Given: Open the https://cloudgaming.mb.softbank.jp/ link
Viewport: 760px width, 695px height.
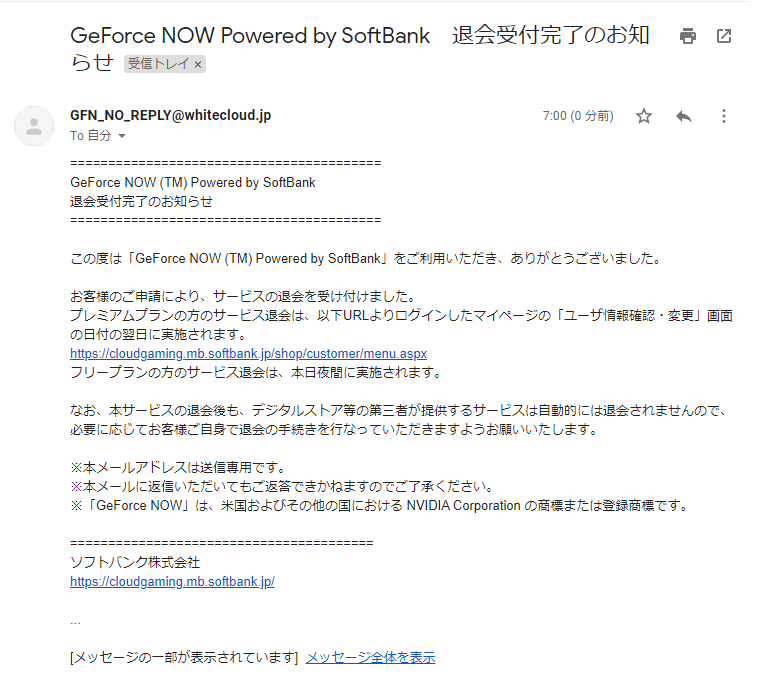Looking at the screenshot, I should click(x=173, y=582).
